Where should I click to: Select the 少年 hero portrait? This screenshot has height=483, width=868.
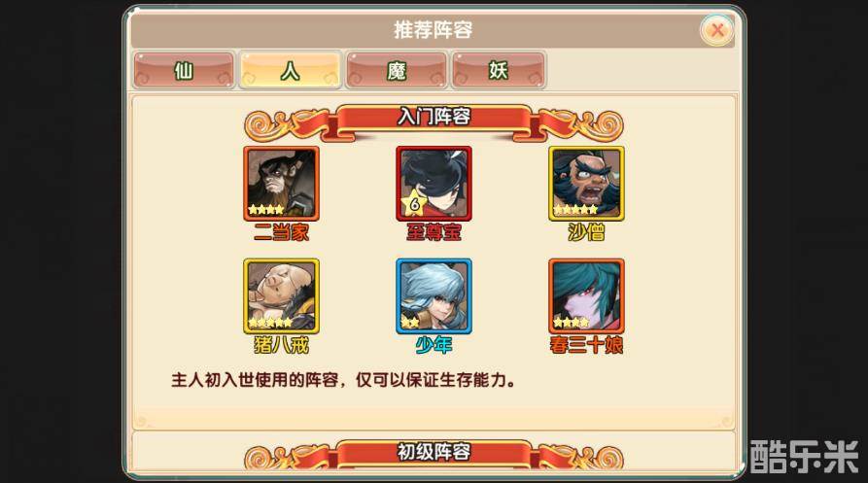tap(434, 296)
